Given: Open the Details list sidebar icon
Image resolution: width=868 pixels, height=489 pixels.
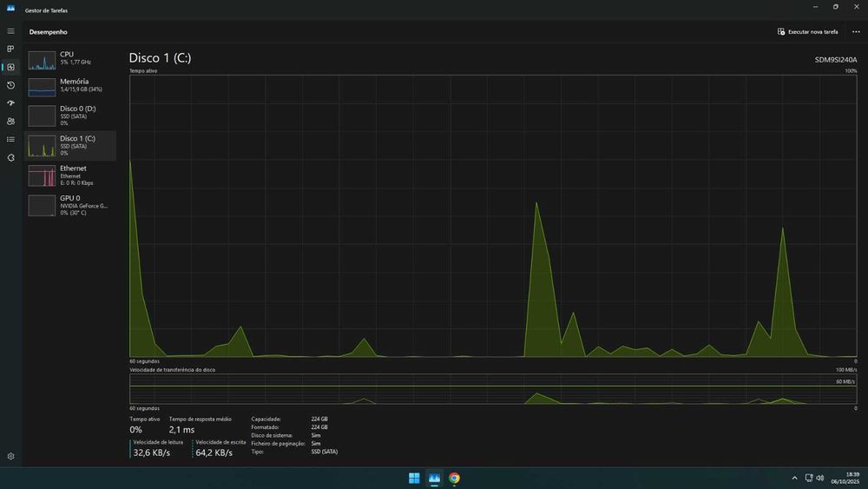Looking at the screenshot, I should tap(10, 140).
